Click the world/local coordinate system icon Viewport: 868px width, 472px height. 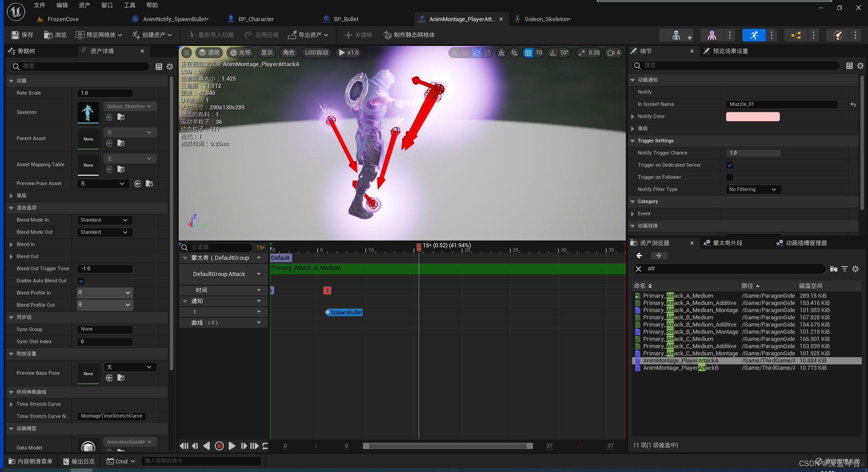[501, 53]
